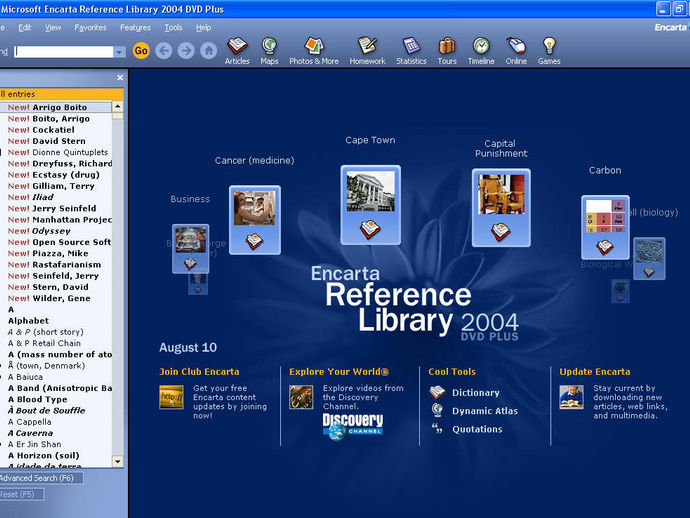
Task: Go to Online features
Action: (x=516, y=51)
